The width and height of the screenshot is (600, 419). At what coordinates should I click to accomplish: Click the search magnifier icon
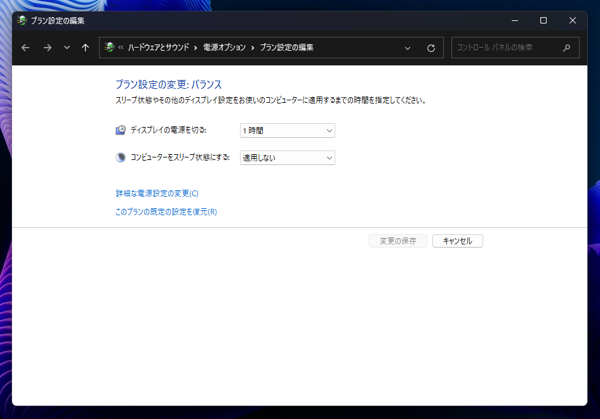[567, 48]
